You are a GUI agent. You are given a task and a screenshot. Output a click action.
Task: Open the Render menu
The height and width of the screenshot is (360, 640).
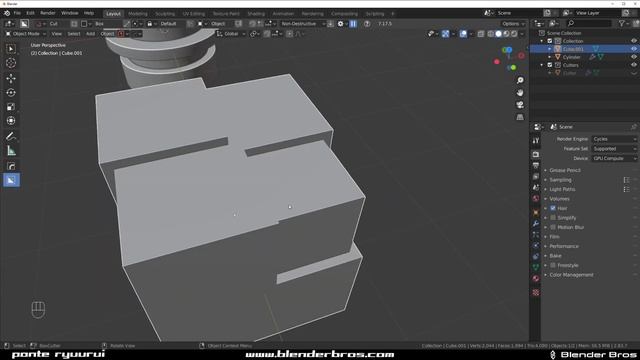48,13
